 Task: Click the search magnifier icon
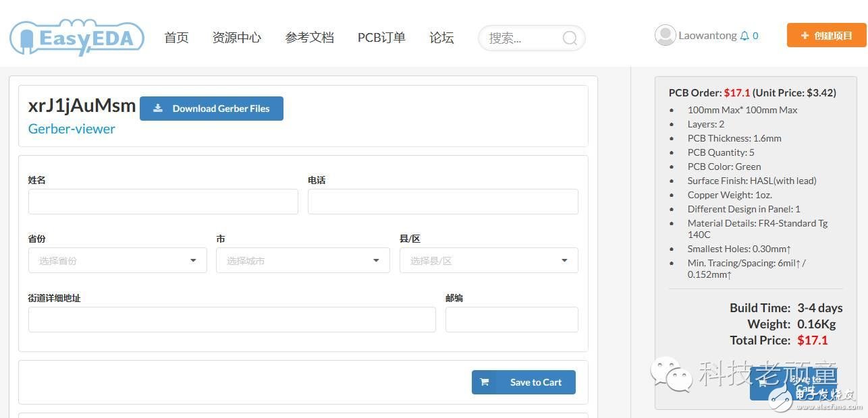(570, 38)
